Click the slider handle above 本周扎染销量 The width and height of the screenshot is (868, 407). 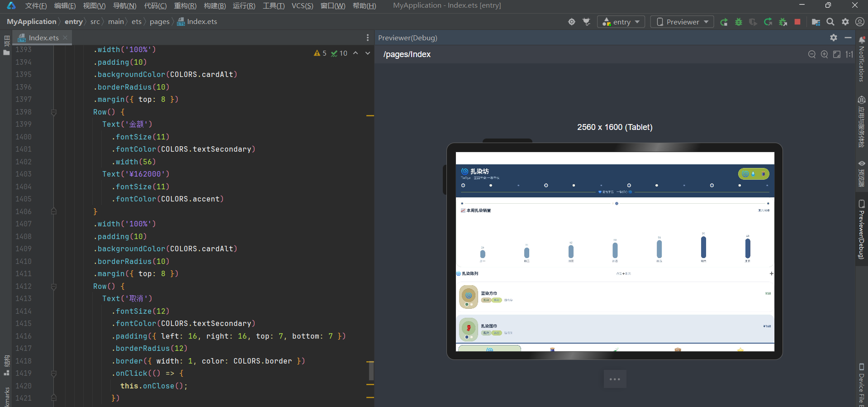click(617, 204)
